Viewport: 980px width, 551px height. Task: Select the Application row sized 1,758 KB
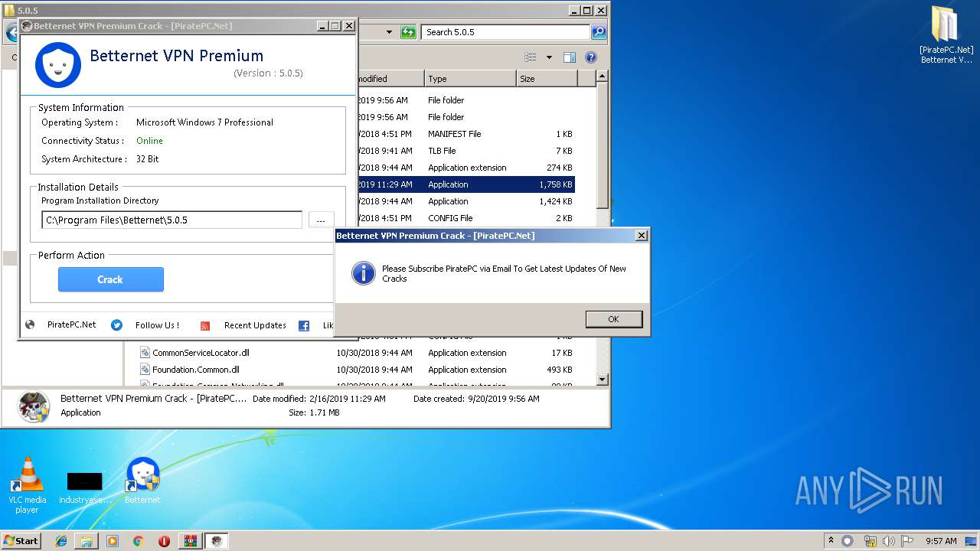click(x=465, y=184)
